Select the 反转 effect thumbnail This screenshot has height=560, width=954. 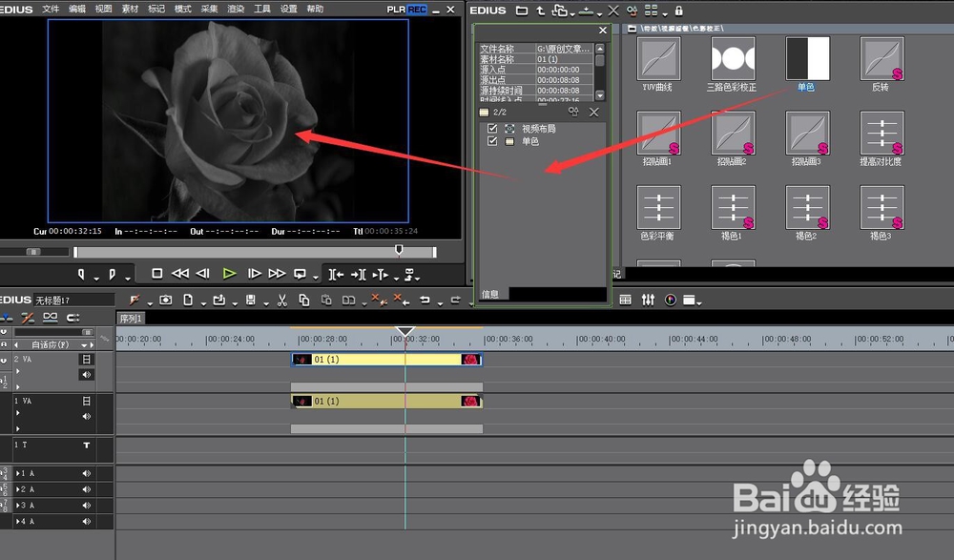pos(881,59)
